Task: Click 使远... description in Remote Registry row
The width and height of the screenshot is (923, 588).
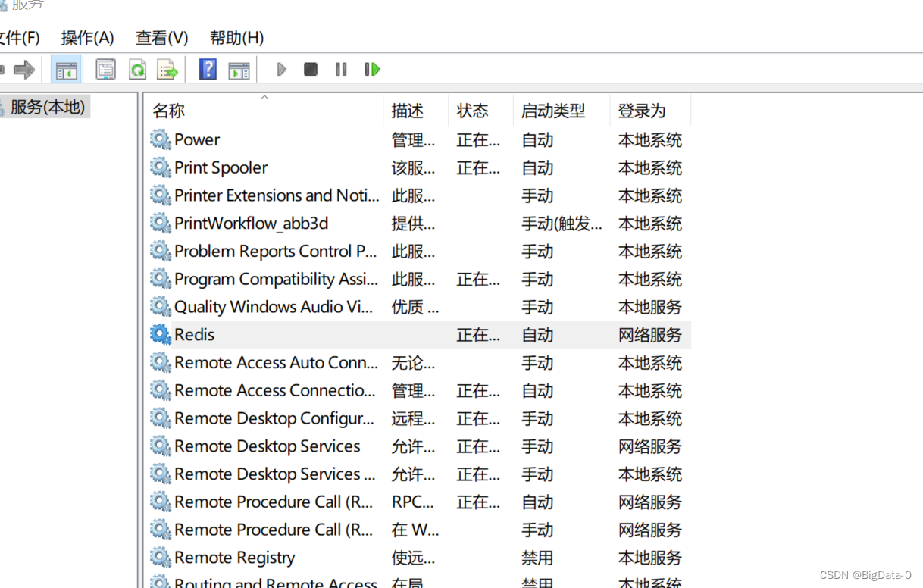Action: pos(413,558)
